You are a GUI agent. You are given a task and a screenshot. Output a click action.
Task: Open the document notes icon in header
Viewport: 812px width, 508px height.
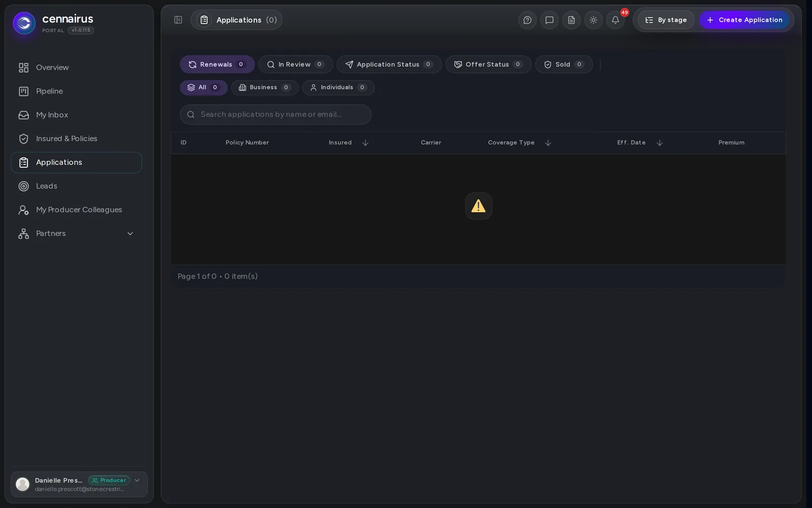point(571,20)
